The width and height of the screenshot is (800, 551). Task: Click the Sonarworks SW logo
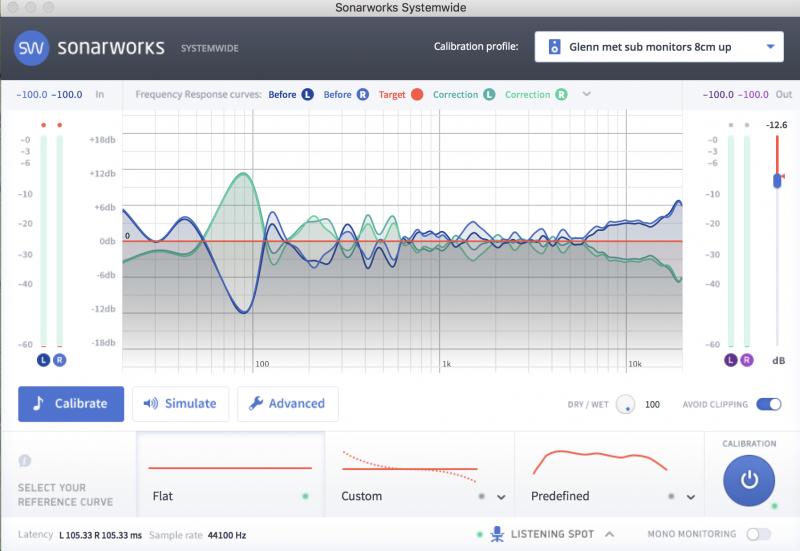click(x=31, y=48)
